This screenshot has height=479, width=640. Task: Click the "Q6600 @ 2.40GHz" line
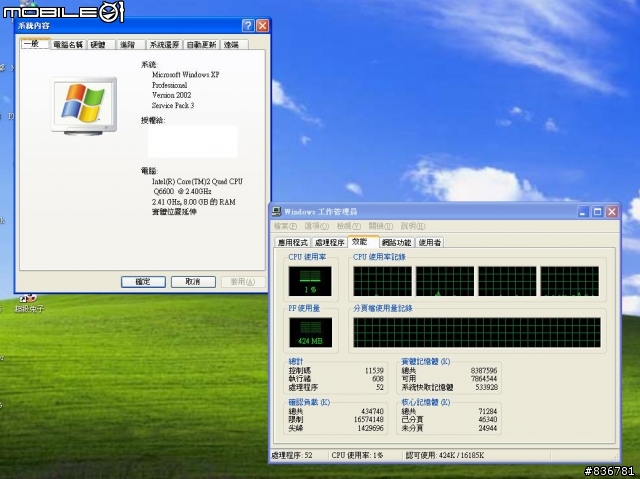pyautogui.click(x=182, y=191)
